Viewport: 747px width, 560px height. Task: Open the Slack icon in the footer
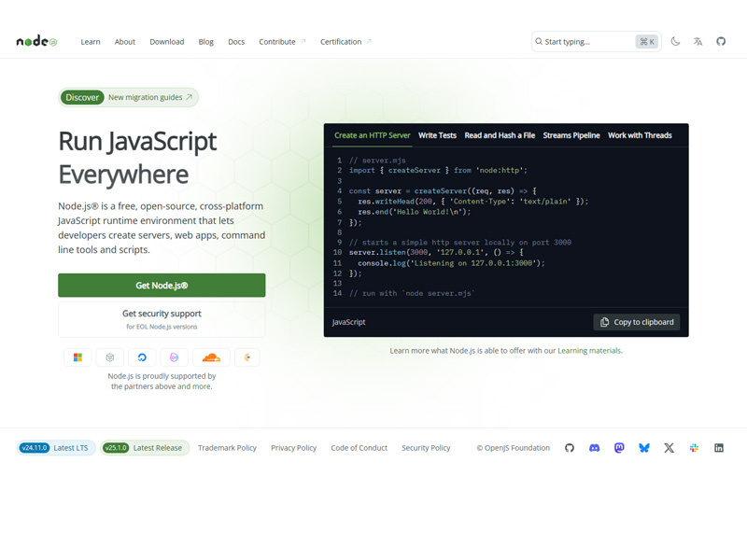pos(694,448)
